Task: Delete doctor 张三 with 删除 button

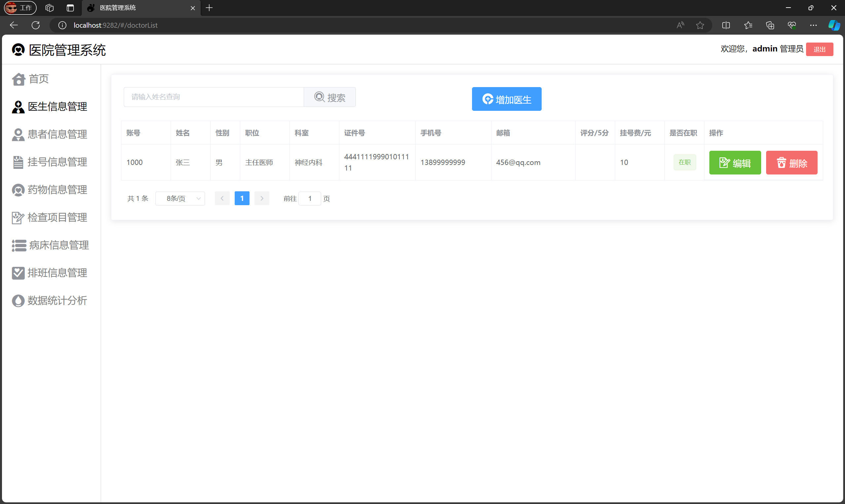Action: click(791, 163)
